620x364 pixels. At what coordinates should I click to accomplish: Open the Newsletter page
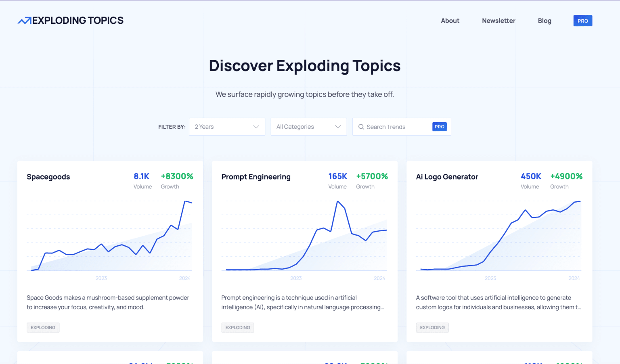point(499,21)
